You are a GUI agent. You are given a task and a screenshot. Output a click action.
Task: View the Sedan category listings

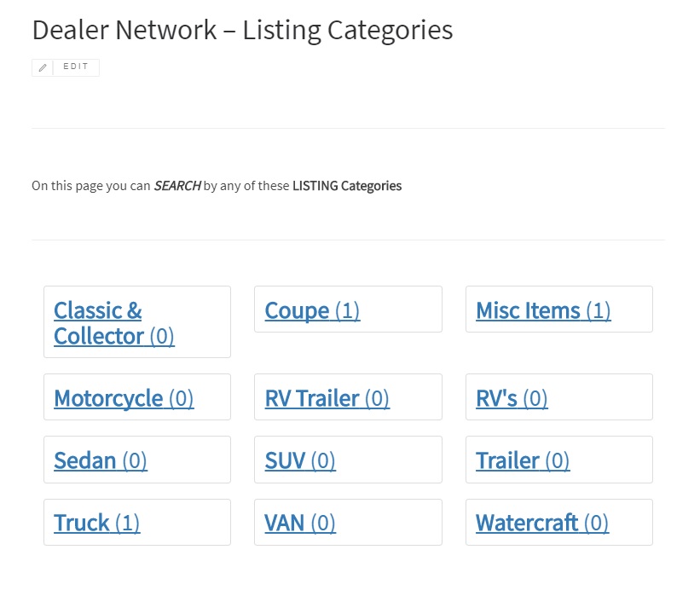tap(84, 460)
